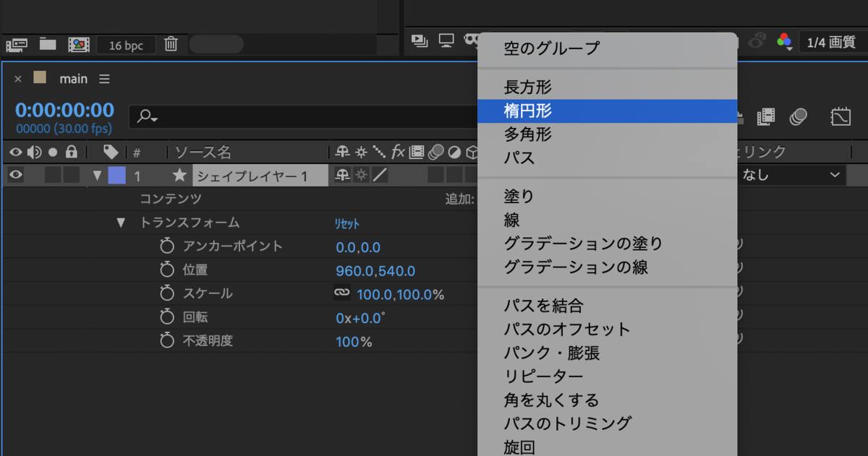
Task: Toggle the frame blending timeline button
Action: [x=766, y=116]
